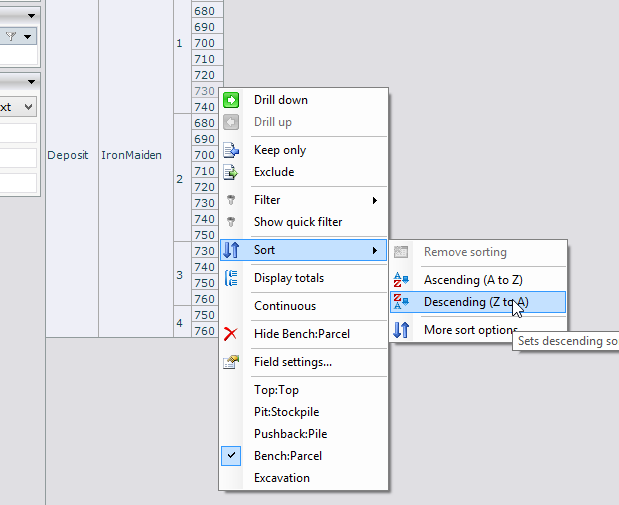Click bench 720 in group 1

tap(207, 75)
